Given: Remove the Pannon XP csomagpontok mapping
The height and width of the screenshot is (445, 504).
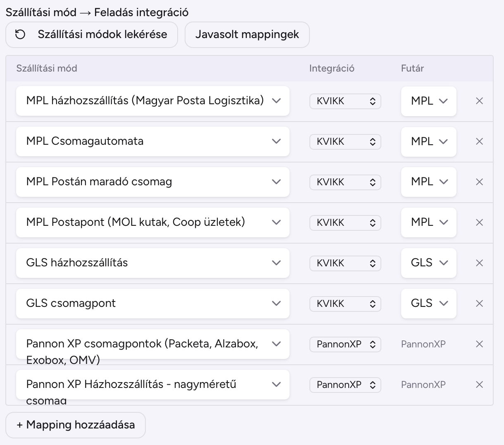Looking at the screenshot, I should tap(479, 344).
